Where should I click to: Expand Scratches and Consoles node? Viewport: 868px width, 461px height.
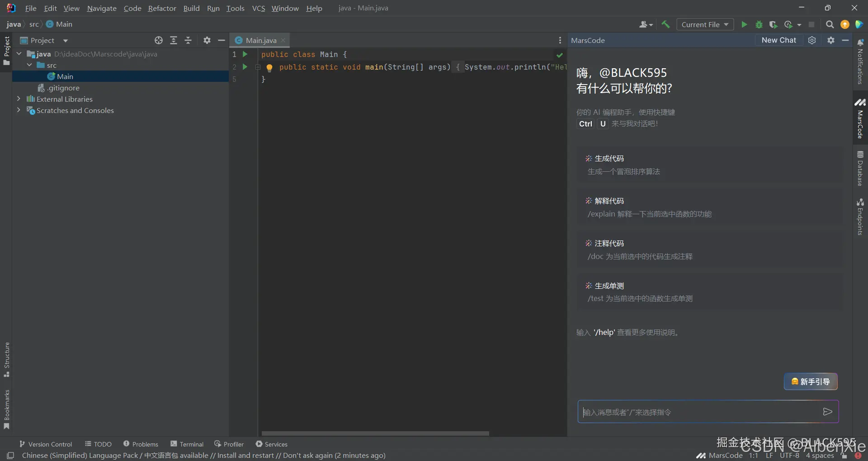click(x=19, y=110)
